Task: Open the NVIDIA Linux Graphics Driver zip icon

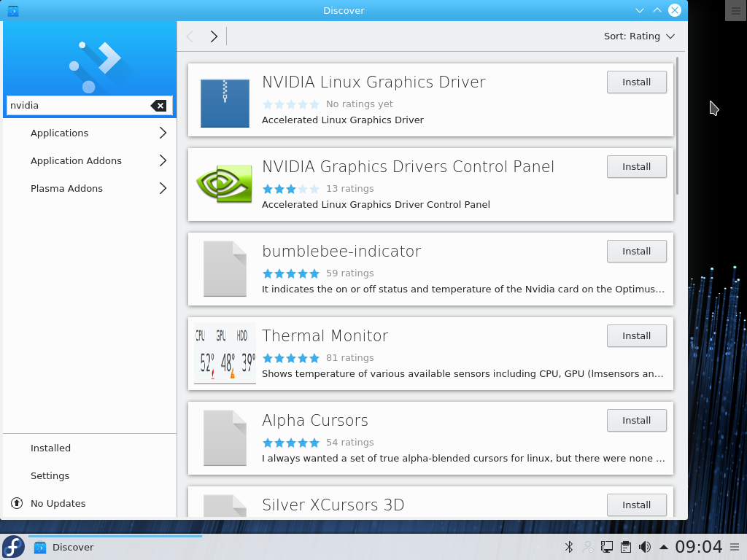Action: (x=225, y=103)
